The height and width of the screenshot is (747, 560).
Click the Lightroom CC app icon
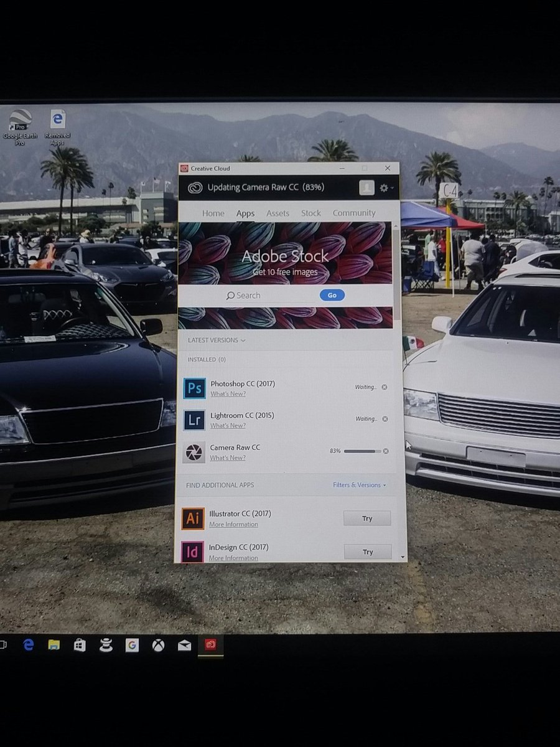194,420
